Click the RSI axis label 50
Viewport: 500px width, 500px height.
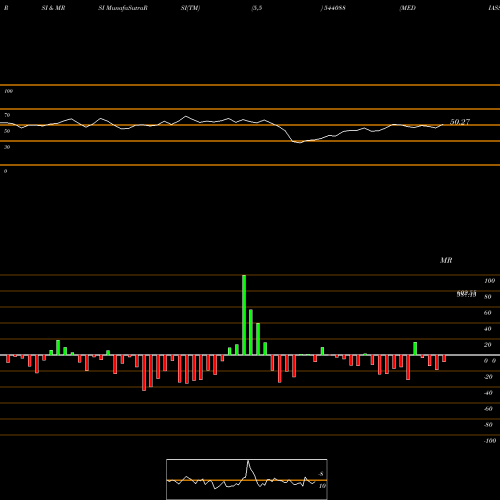tap(7, 131)
